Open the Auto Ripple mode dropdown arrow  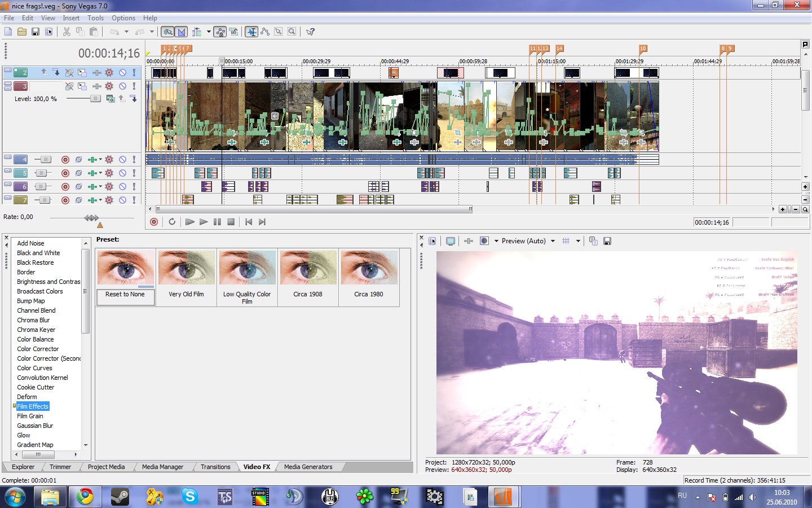point(209,32)
